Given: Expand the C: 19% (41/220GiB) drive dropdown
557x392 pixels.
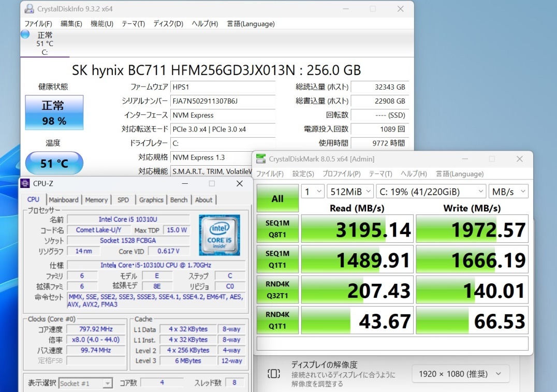Looking at the screenshot, I should [431, 192].
